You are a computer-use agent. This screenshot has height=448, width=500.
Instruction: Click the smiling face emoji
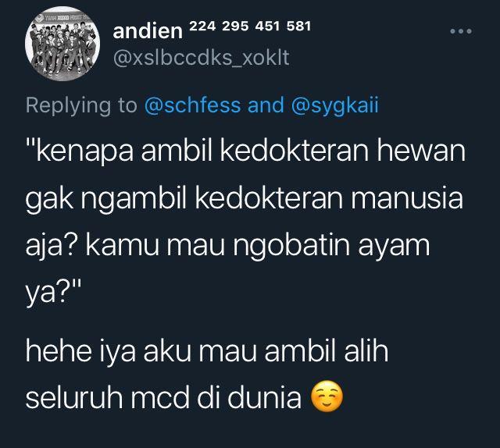tap(327, 396)
